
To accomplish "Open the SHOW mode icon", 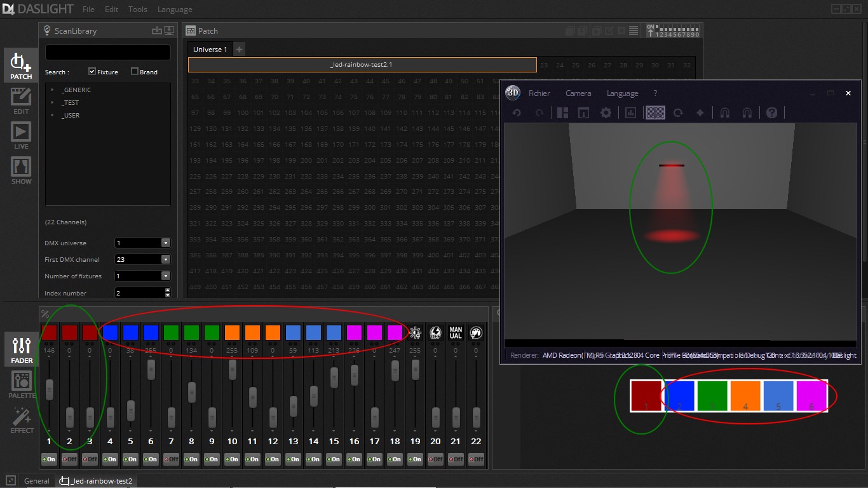I will pos(21,172).
